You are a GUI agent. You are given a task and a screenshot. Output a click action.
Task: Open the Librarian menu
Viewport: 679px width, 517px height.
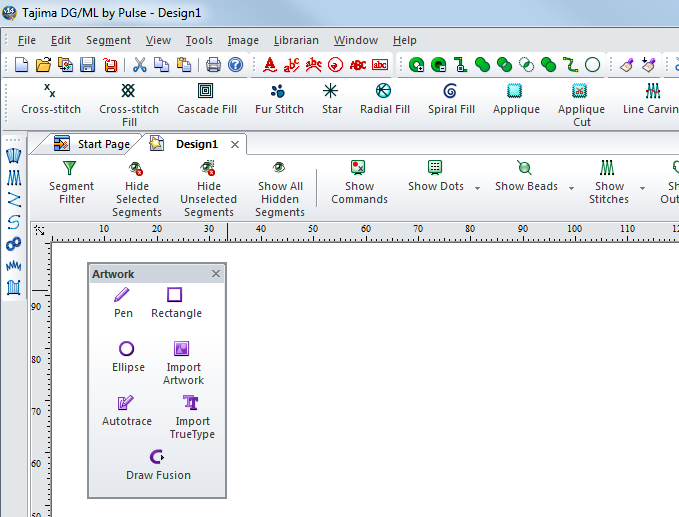coord(296,40)
